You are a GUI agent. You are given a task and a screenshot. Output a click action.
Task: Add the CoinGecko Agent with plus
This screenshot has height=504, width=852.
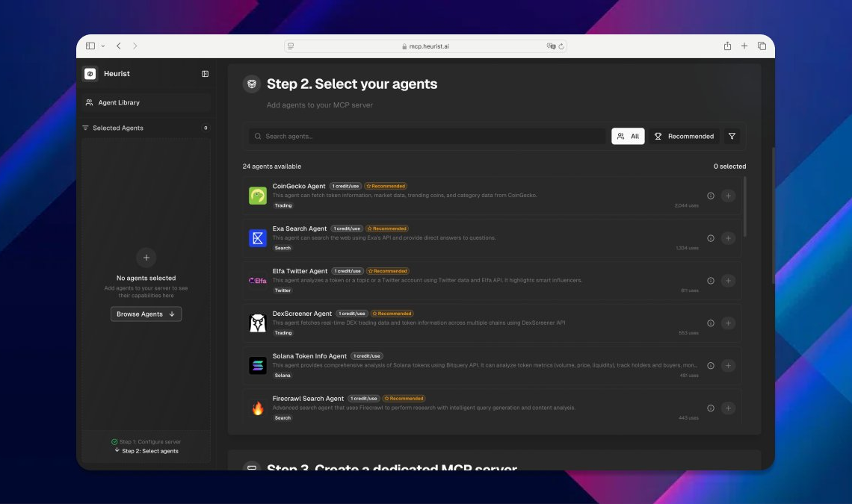(x=729, y=196)
